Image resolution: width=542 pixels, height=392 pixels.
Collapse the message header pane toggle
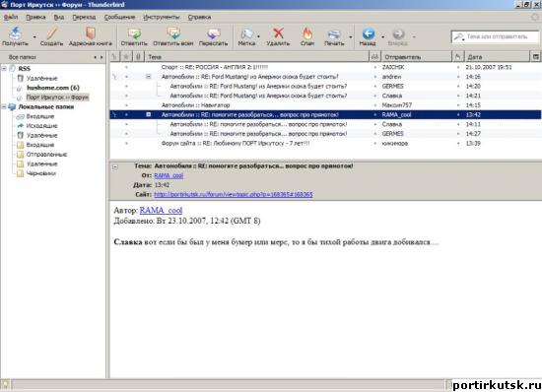point(115,166)
